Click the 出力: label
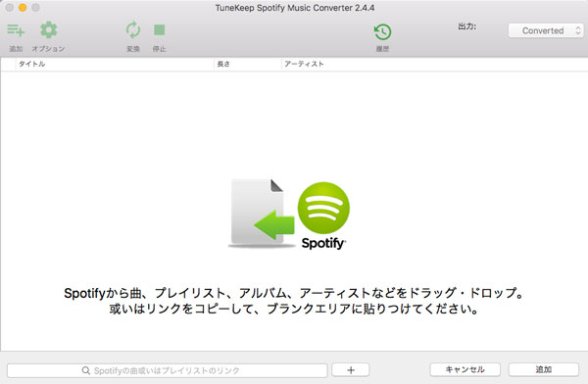 tap(466, 26)
